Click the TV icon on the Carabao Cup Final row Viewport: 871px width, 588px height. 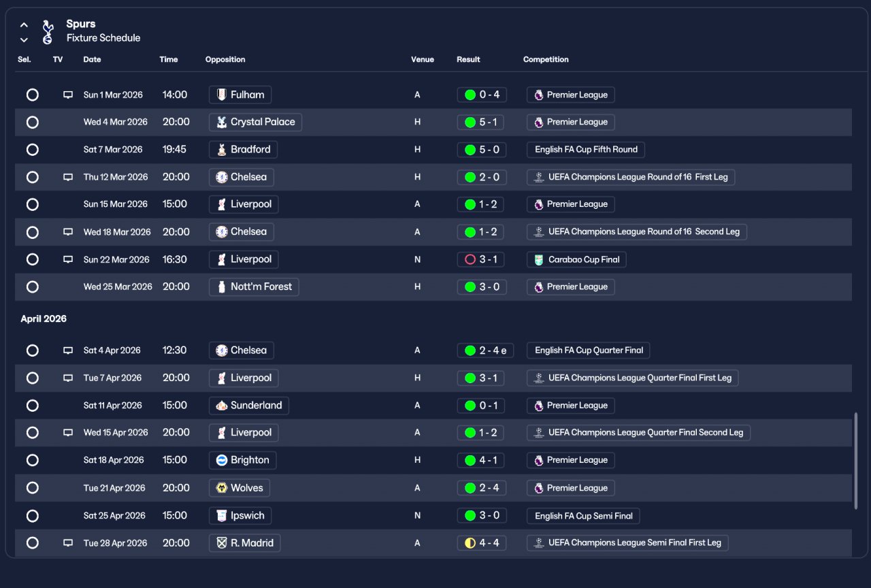[x=68, y=259]
